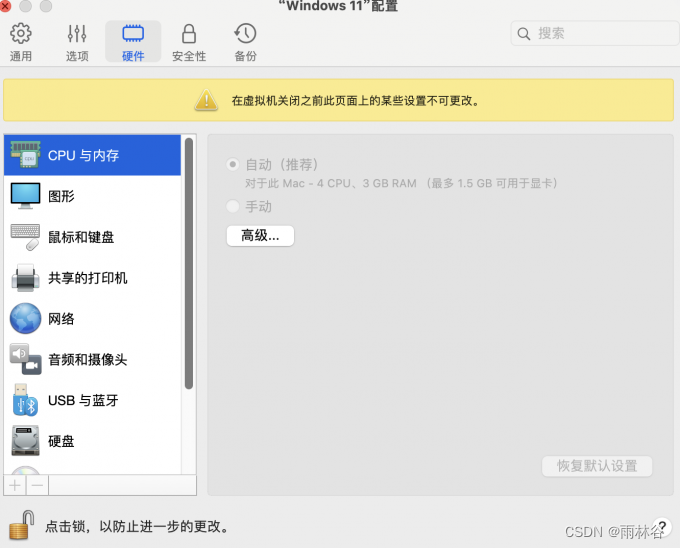Click the 在虚拟机关闭之前 warning message text
The image size is (680, 548).
(x=356, y=101)
